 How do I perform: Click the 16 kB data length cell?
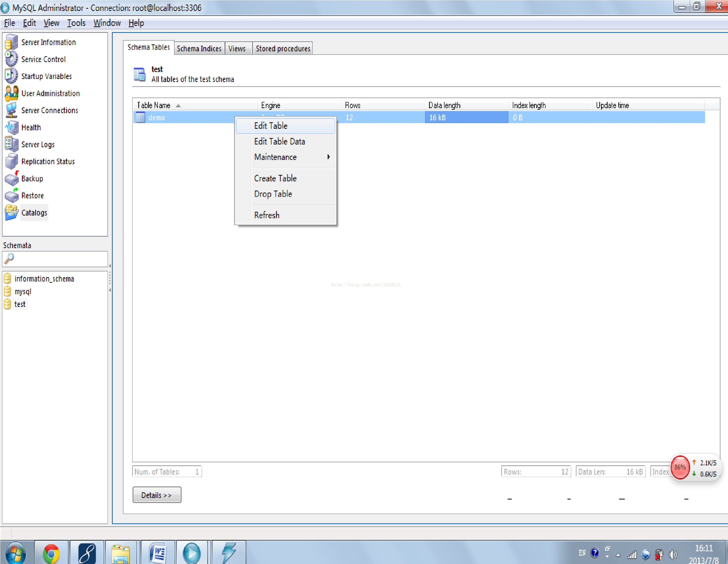pos(466,117)
